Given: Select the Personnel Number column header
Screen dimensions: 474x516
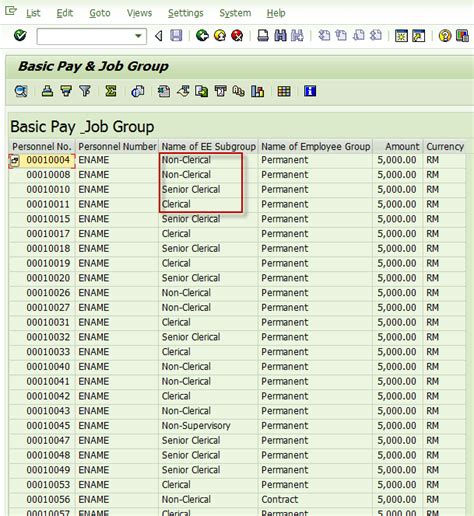Looking at the screenshot, I should [x=117, y=146].
